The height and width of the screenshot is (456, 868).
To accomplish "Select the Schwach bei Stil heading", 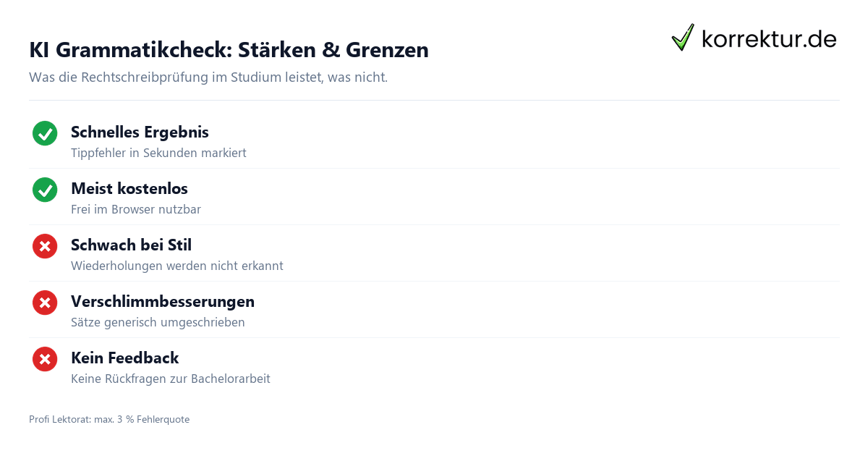I will tap(131, 245).
